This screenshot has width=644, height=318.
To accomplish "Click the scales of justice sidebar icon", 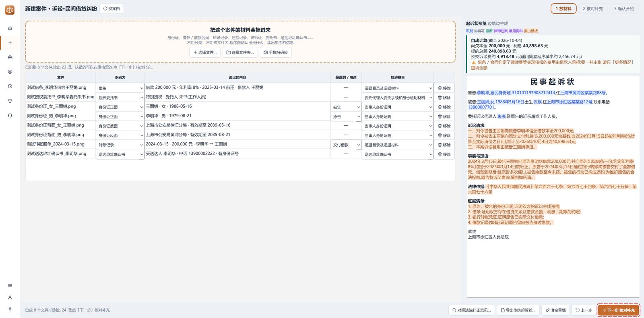I will pyautogui.click(x=10, y=101).
